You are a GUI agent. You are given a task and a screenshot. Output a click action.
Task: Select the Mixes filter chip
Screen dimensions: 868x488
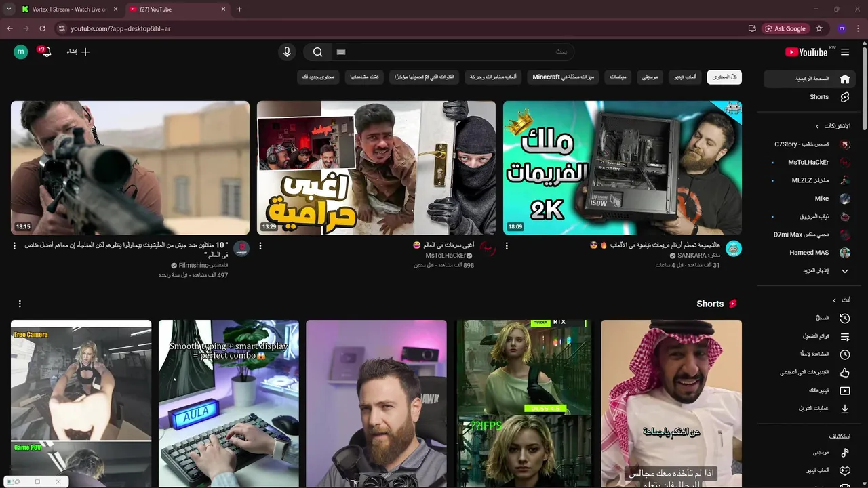(618, 77)
